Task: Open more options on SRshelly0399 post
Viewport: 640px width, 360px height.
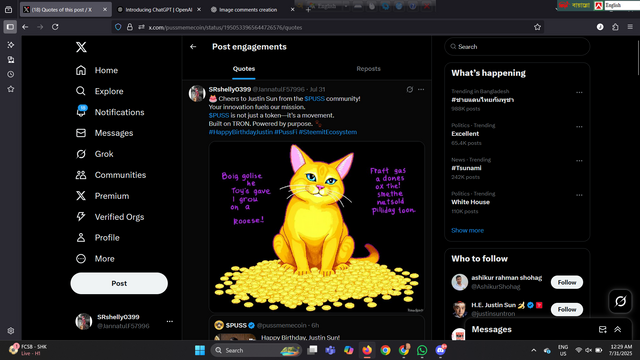Action: point(421,89)
